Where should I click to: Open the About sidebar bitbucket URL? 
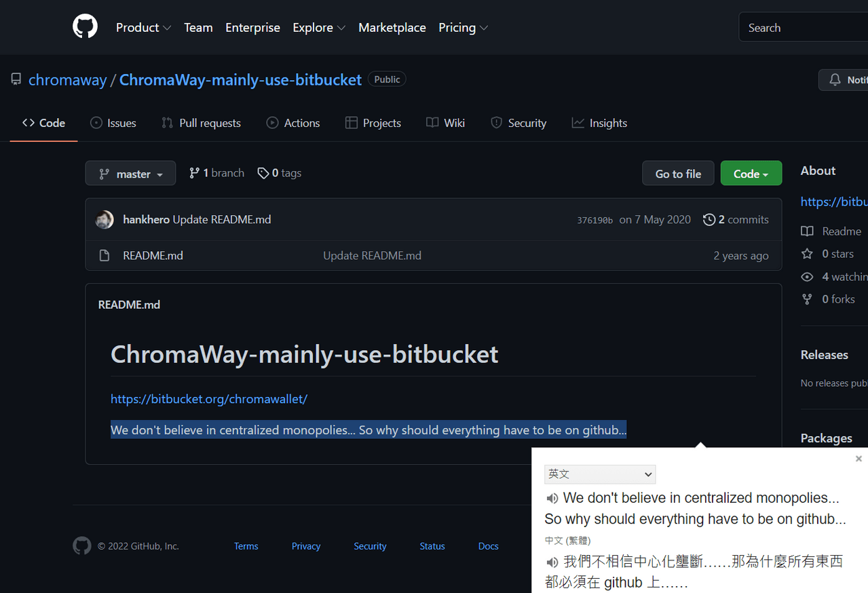[834, 202]
